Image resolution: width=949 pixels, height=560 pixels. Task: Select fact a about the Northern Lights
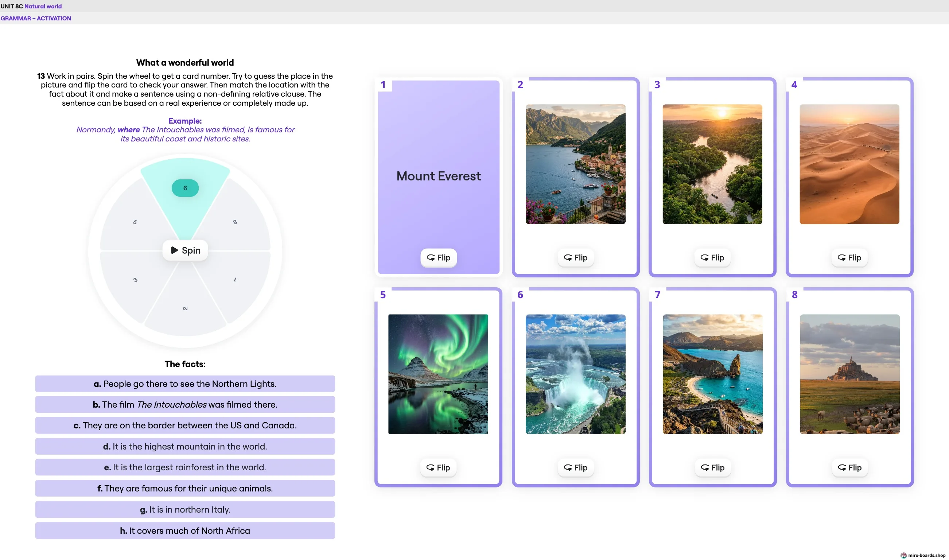click(185, 384)
